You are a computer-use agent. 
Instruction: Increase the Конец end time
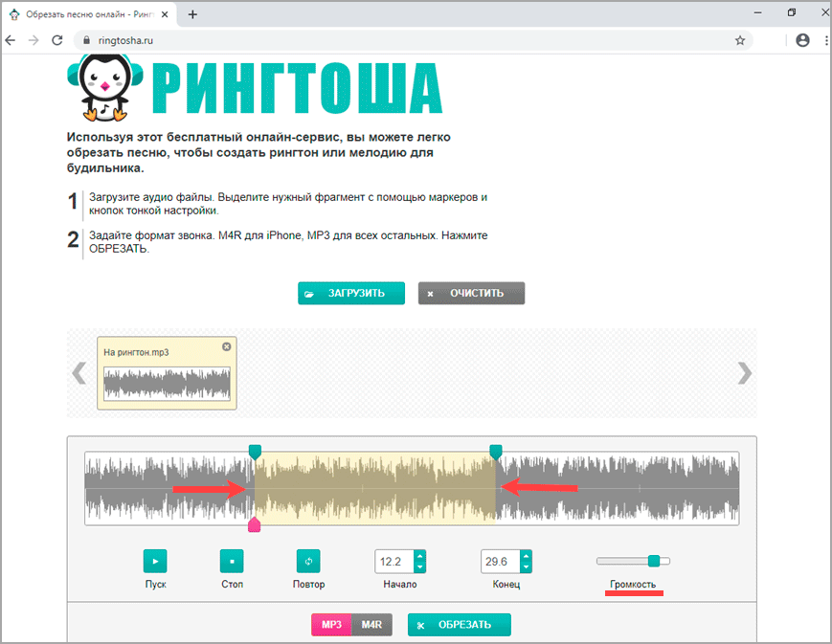(526, 556)
